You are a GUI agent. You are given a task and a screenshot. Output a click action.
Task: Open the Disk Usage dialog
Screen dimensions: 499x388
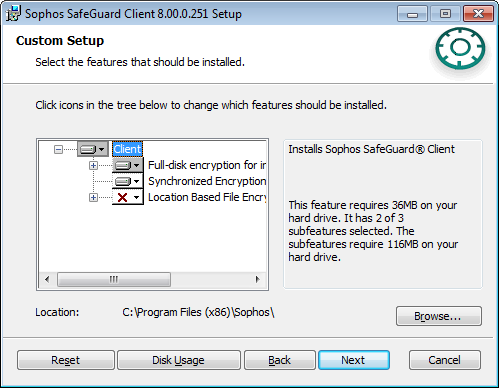click(x=179, y=360)
